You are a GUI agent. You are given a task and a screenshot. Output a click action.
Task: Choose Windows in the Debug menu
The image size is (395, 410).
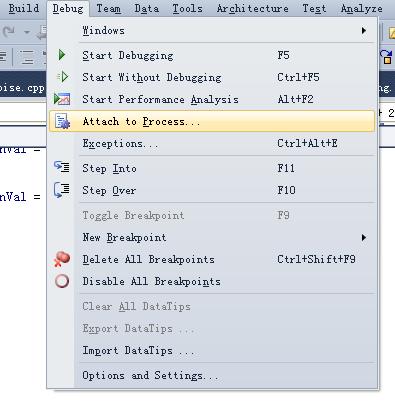coord(212,31)
